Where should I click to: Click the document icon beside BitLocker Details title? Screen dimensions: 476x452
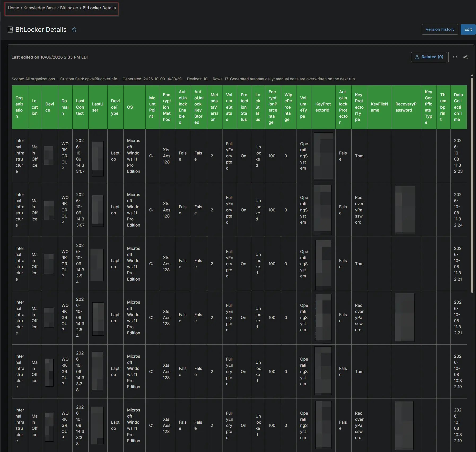point(10,29)
